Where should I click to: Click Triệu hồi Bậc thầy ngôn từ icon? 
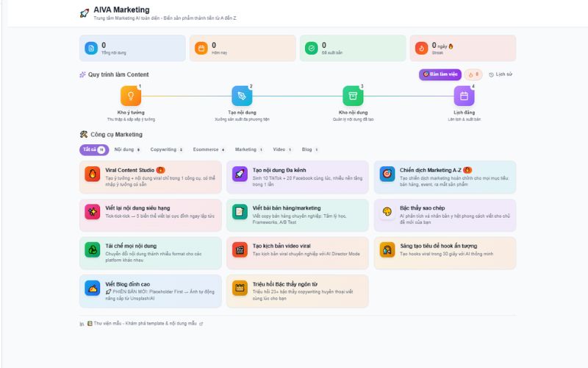click(x=240, y=288)
